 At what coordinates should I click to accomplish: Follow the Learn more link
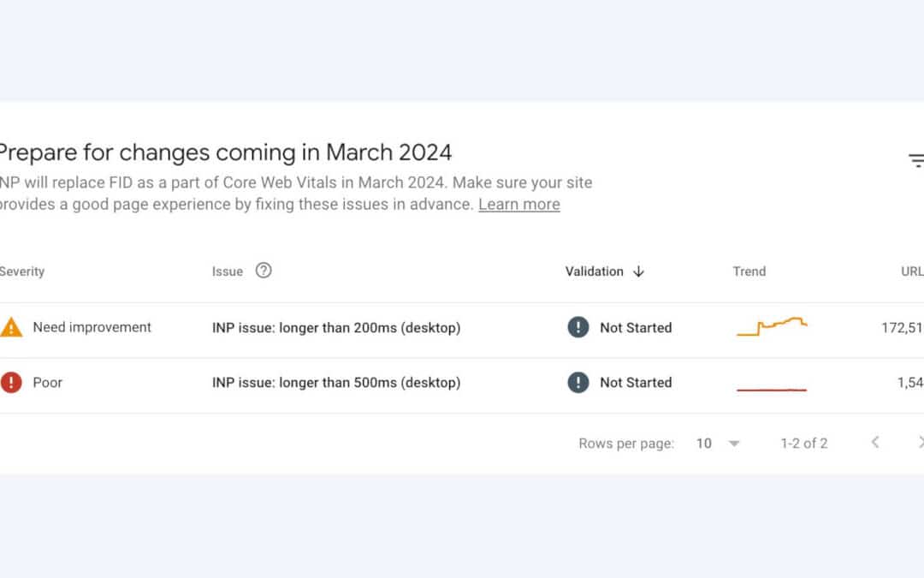click(x=519, y=204)
